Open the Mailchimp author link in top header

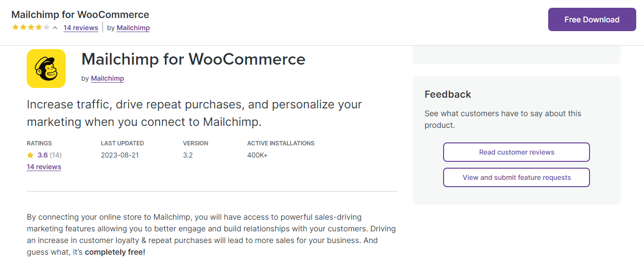tap(133, 28)
